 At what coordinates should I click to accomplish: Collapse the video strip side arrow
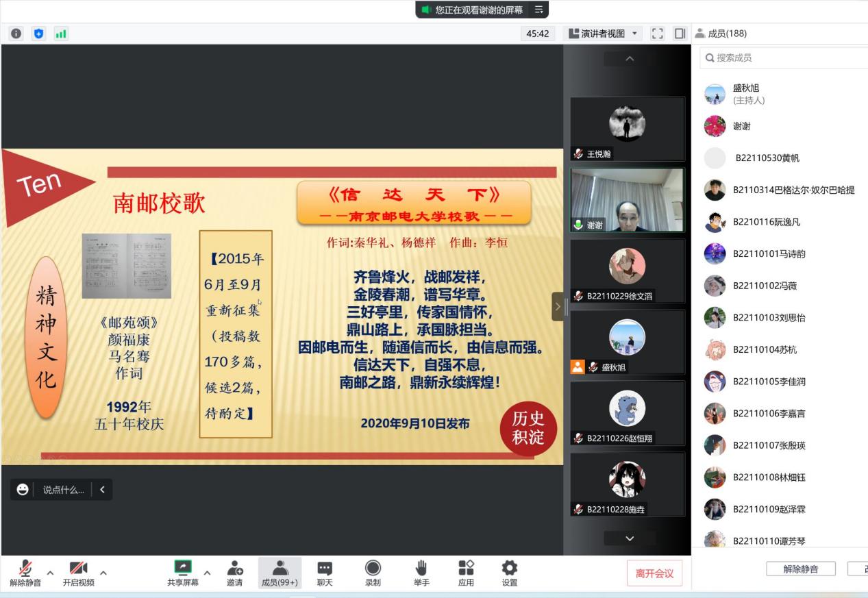click(558, 306)
